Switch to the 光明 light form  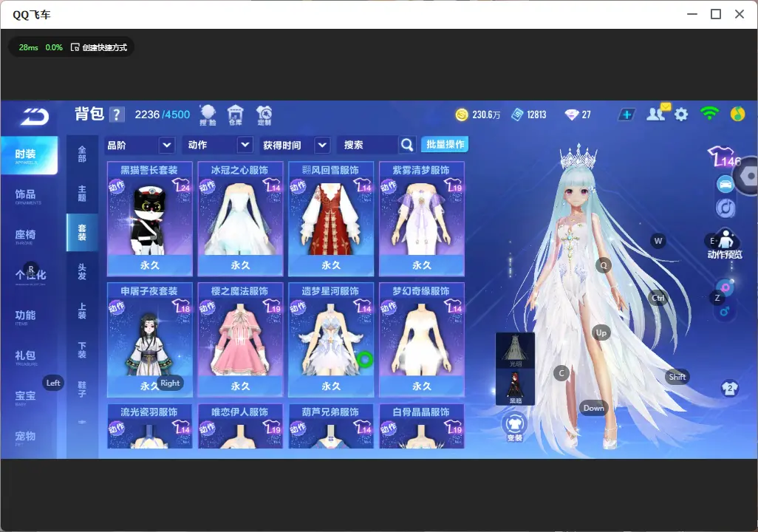coord(516,351)
